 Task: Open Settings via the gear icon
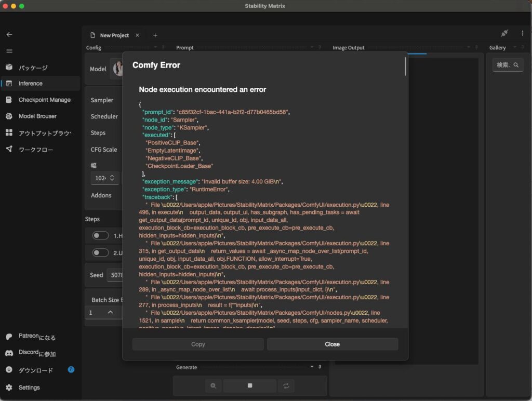(x=9, y=387)
